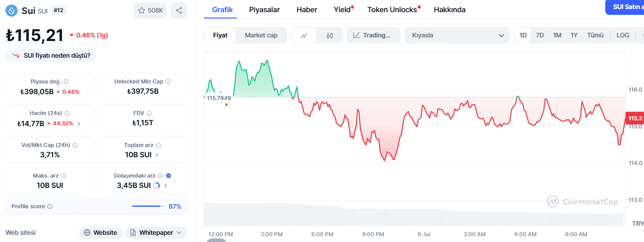Click info icon next to Maks. arz
Image resolution: width=644 pixels, height=242 pixels.
tap(64, 176)
